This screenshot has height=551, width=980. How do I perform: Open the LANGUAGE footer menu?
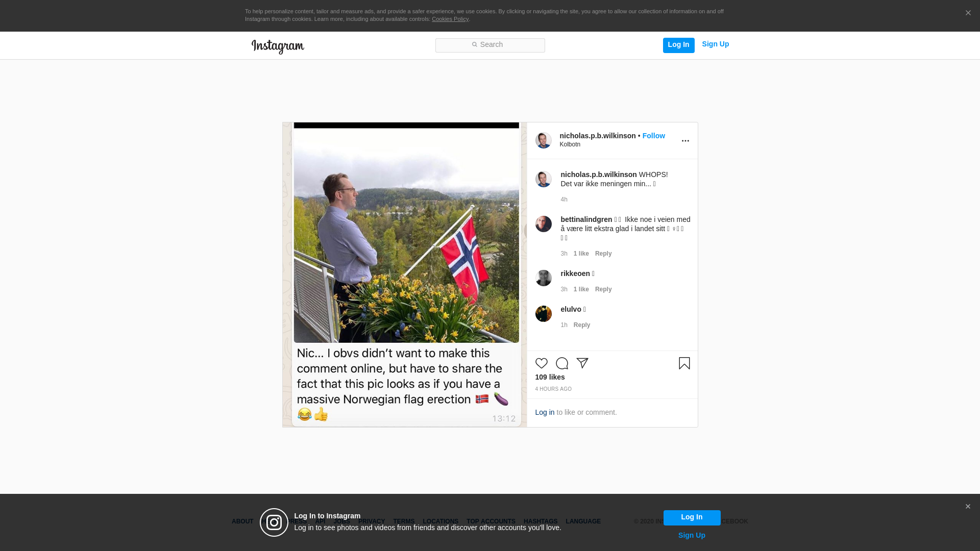click(x=583, y=521)
